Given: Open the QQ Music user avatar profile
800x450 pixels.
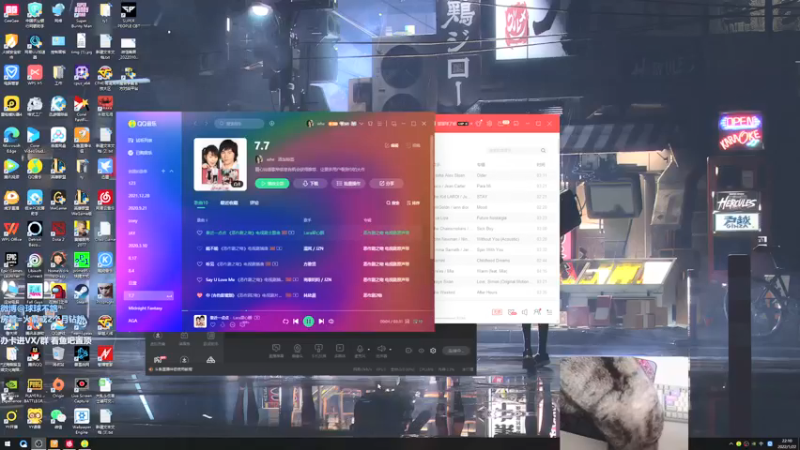Looking at the screenshot, I should pyautogui.click(x=310, y=123).
